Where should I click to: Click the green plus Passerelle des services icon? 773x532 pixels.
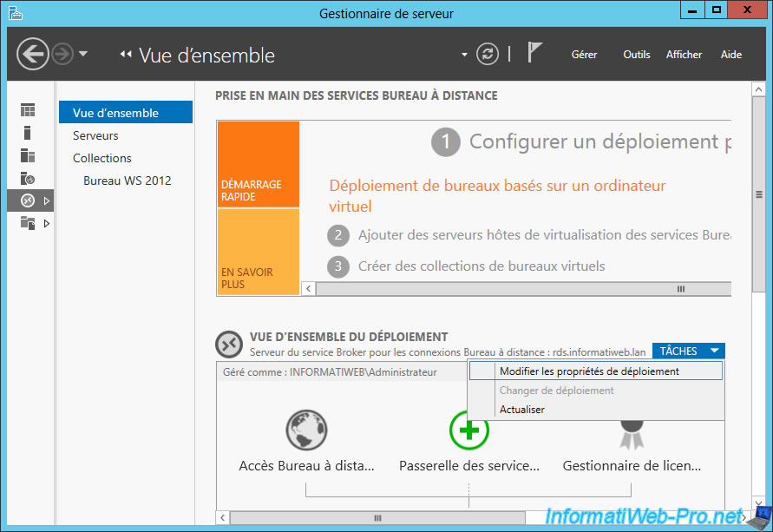[x=468, y=430]
